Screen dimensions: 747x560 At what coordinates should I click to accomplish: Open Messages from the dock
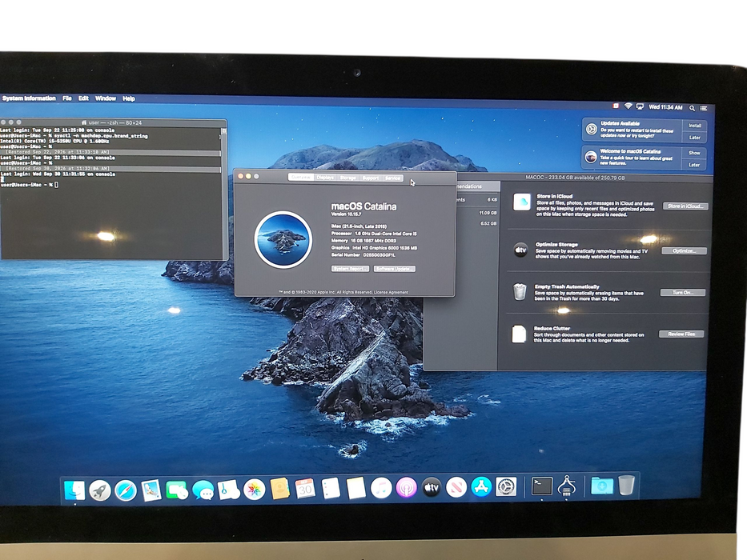[203, 490]
